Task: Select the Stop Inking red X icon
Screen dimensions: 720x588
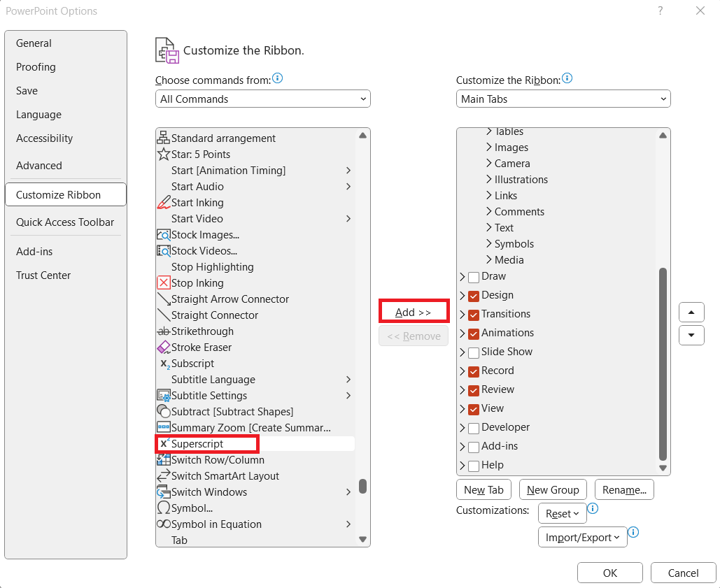Action: tap(164, 283)
